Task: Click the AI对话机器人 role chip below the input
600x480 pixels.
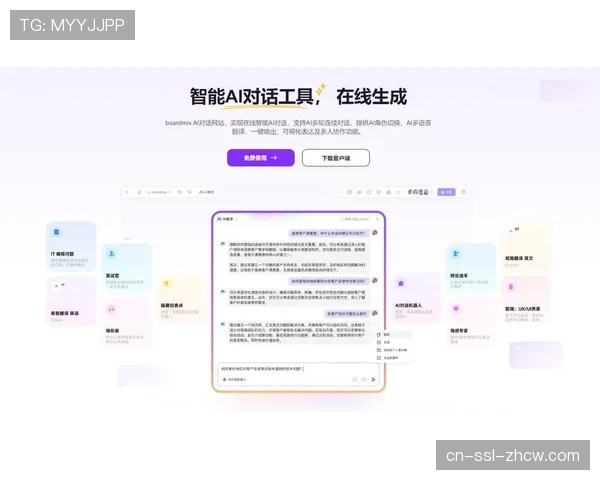Action: [x=234, y=380]
